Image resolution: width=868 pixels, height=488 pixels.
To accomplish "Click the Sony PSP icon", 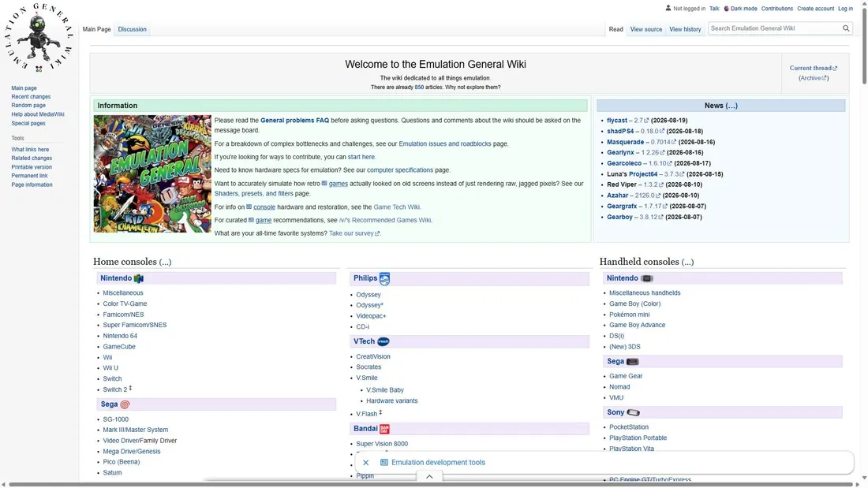I will pyautogui.click(x=633, y=413).
